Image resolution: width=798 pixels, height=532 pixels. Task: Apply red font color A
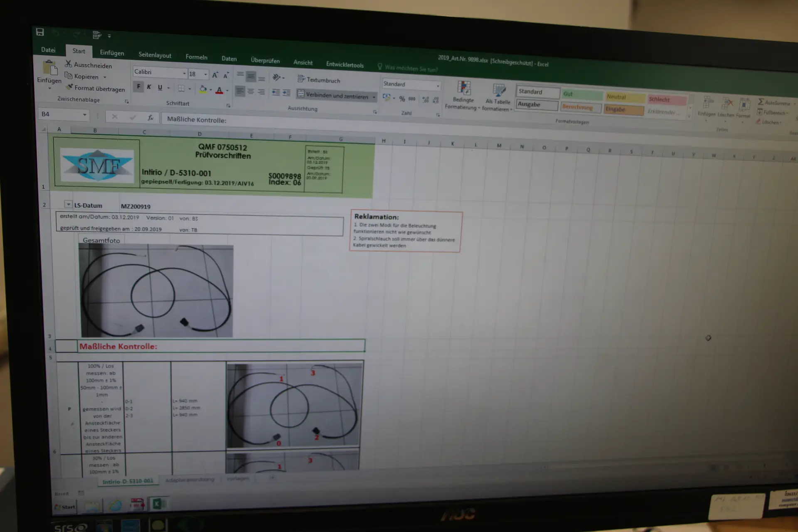pos(219,90)
